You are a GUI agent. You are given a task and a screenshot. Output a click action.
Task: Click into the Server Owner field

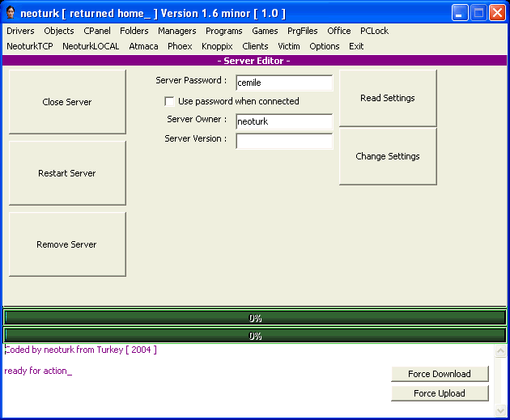[x=283, y=121]
